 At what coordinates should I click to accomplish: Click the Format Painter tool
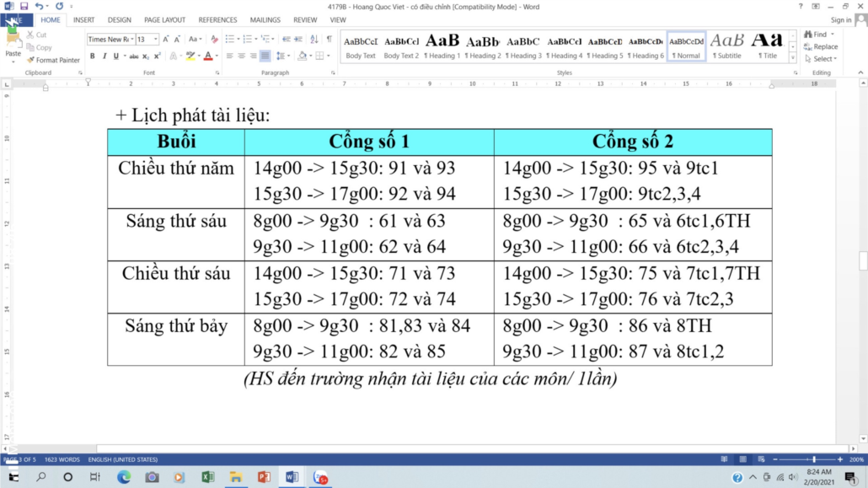[54, 60]
